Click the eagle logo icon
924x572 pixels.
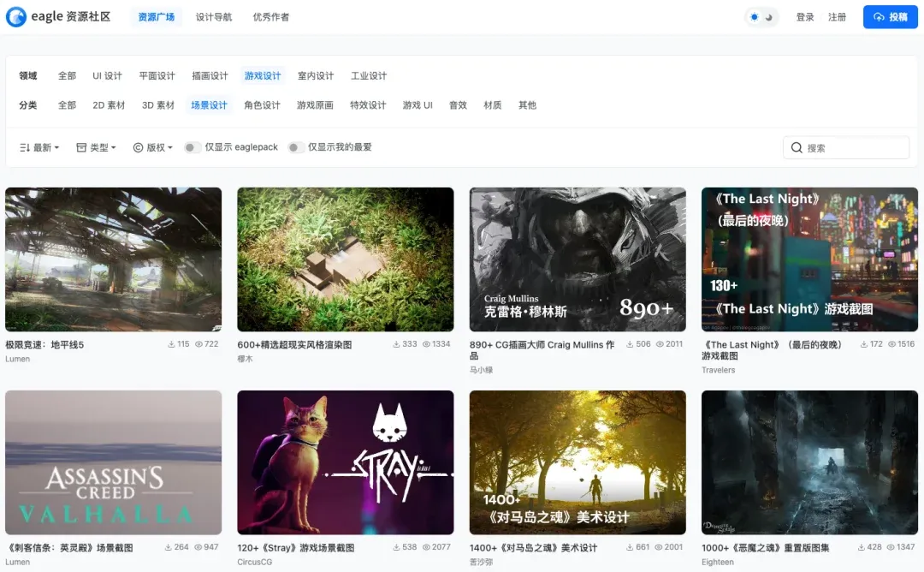tap(16, 16)
